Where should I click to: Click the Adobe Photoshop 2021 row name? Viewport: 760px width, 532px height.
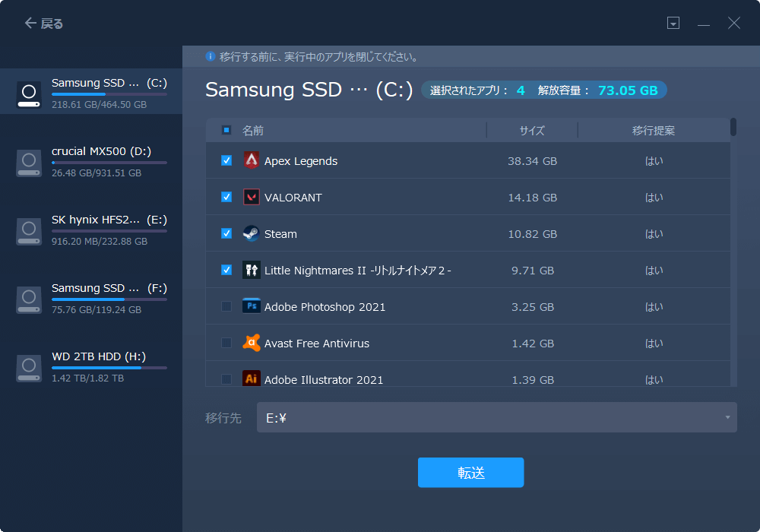[x=325, y=307]
